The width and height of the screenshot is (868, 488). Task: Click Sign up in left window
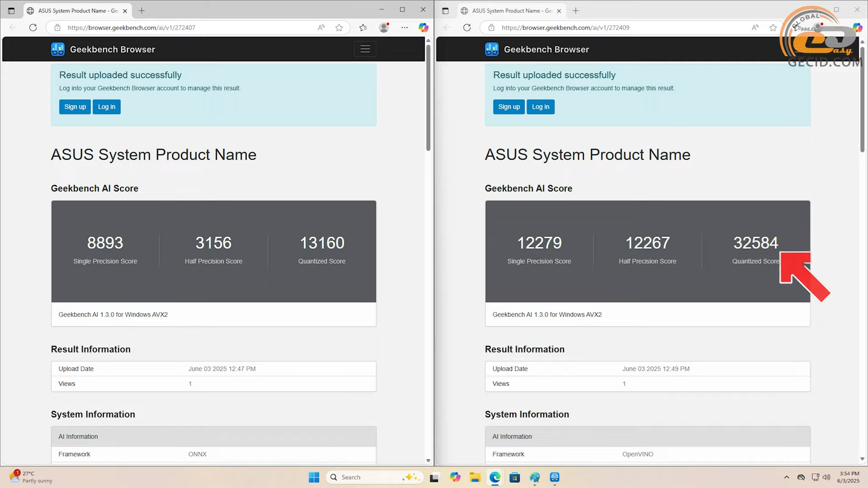tap(75, 107)
